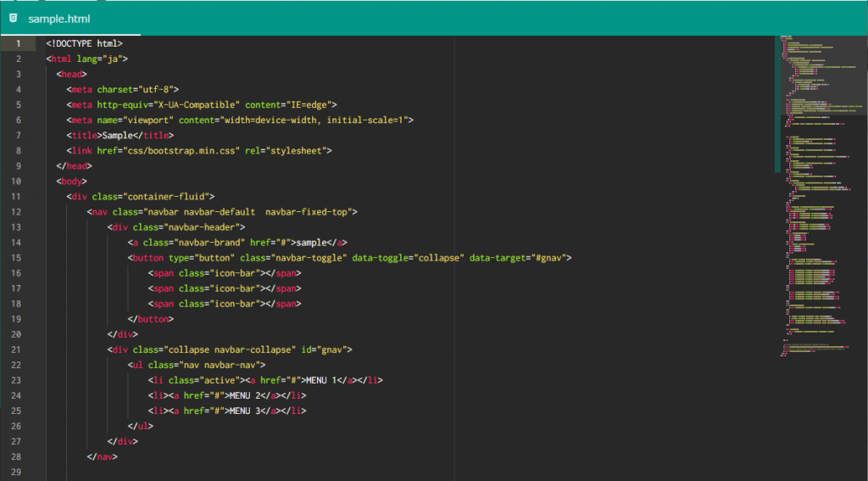Place cursor on the DOCTYPE declaration
868x481 pixels.
pyautogui.click(x=85, y=42)
